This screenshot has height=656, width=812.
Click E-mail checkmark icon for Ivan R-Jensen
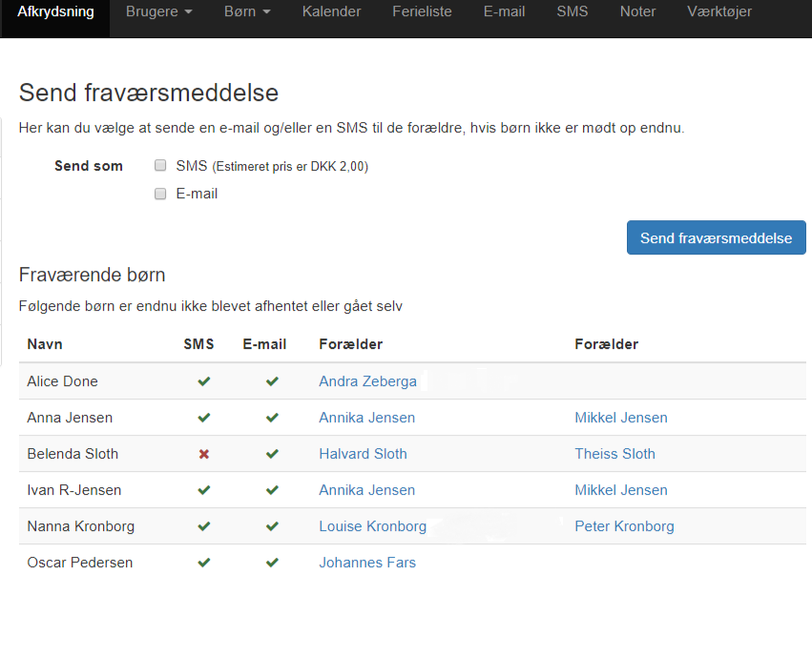coord(272,490)
